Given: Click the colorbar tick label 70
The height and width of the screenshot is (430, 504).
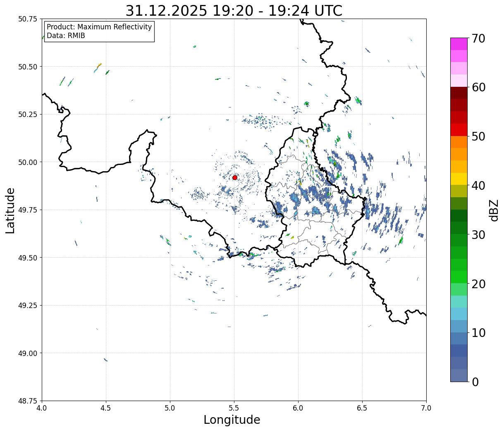Looking at the screenshot, I should (x=478, y=38).
